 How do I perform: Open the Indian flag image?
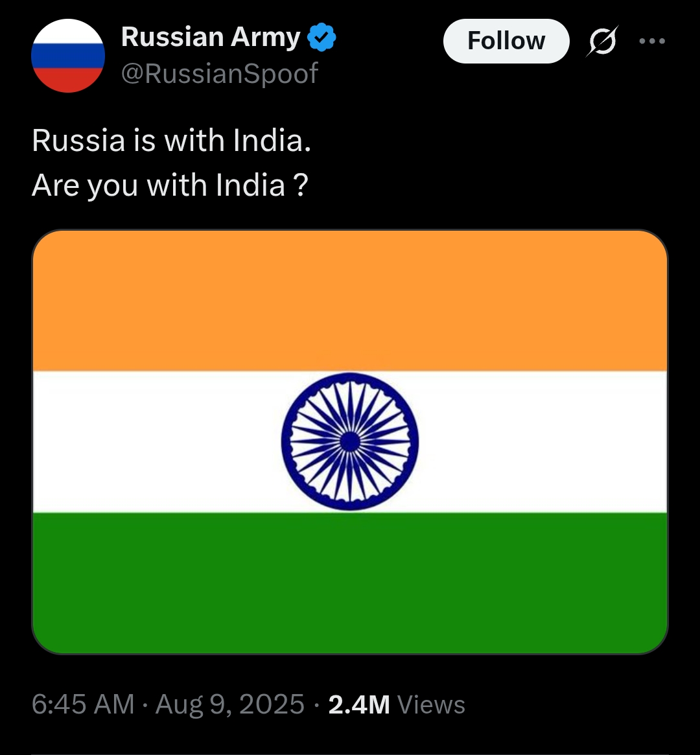(350, 442)
